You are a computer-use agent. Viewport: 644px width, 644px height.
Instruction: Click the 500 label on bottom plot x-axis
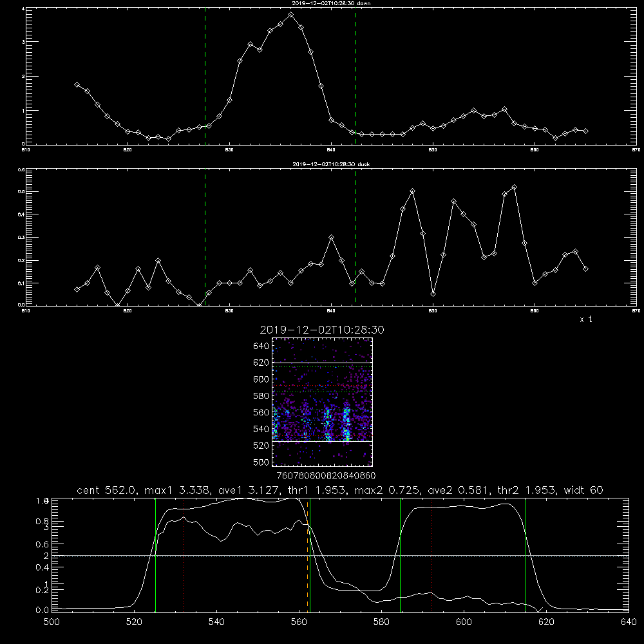tap(52, 621)
